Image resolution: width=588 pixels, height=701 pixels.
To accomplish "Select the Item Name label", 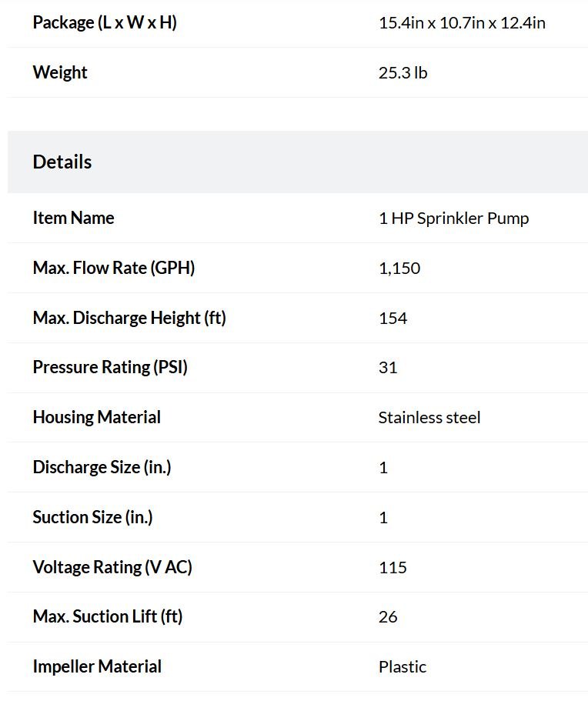I will [73, 219].
